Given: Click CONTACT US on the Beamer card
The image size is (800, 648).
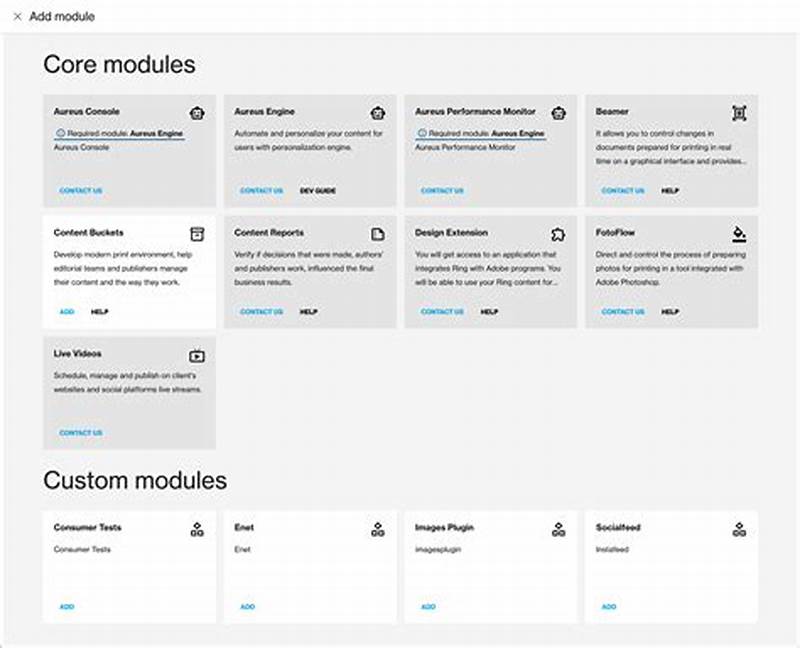Looking at the screenshot, I should [622, 191].
